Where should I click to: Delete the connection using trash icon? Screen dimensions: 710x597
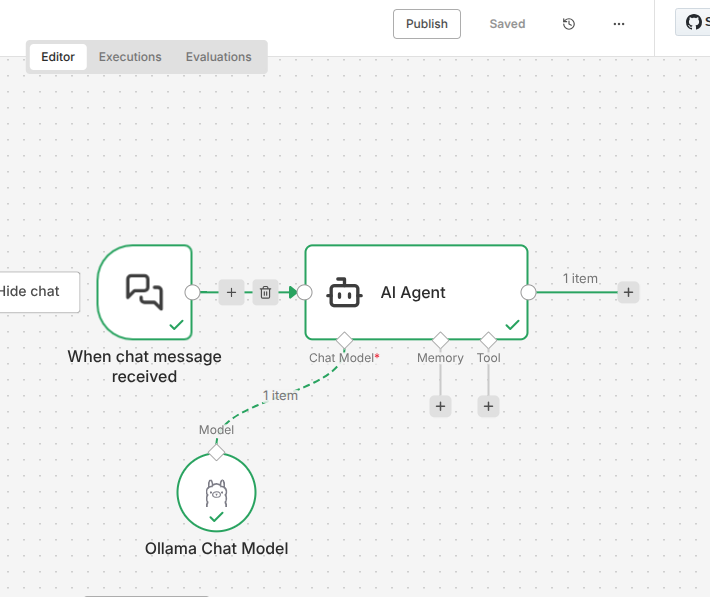pos(265,292)
